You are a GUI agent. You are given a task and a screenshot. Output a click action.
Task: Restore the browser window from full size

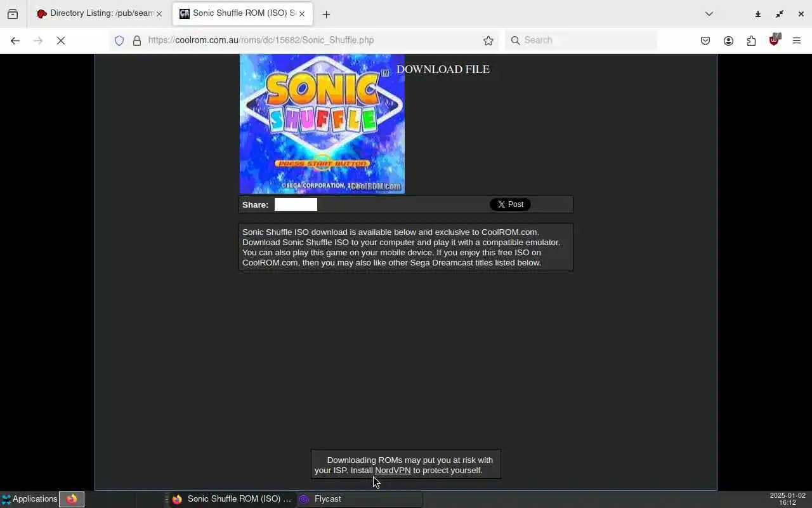pos(780,14)
